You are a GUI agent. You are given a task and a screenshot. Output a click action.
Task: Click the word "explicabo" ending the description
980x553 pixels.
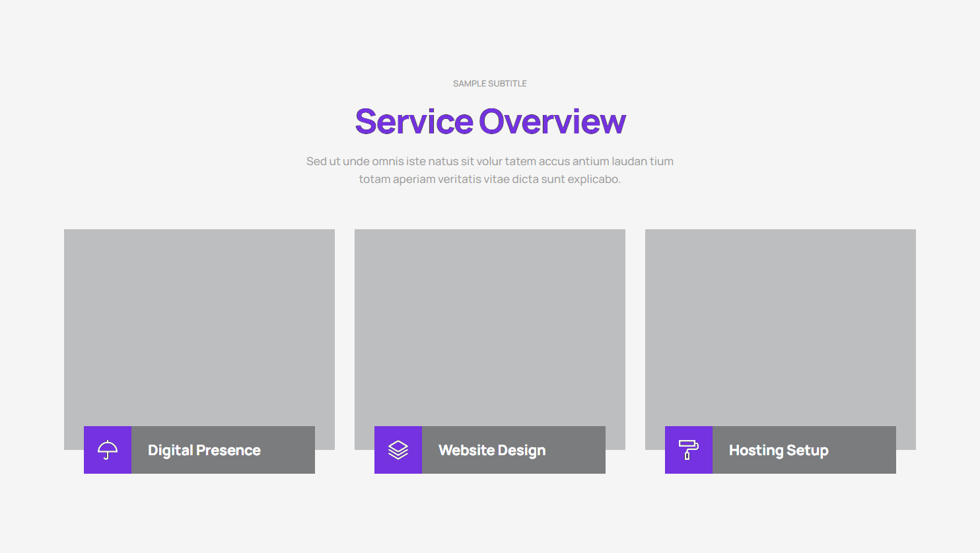[594, 179]
